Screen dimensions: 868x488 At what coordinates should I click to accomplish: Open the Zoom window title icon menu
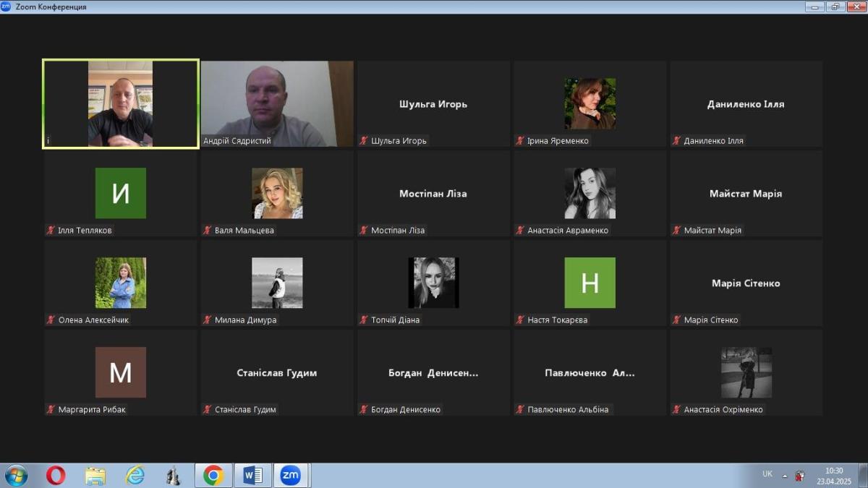click(x=7, y=7)
